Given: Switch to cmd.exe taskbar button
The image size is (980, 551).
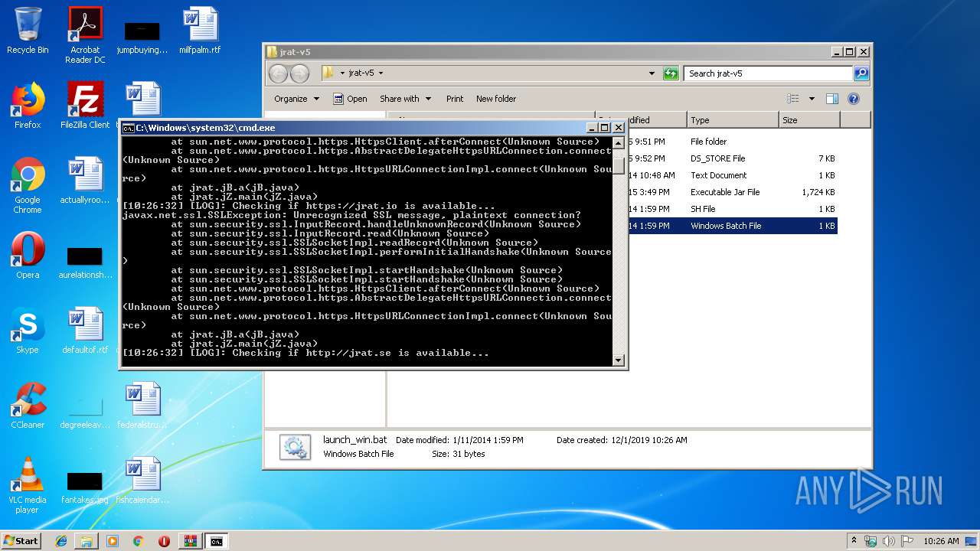Looking at the screenshot, I should click(x=217, y=541).
